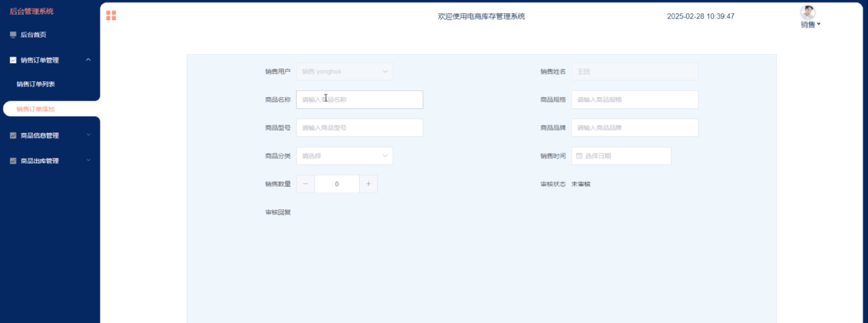
Task: Select 销售订单添加 menu item
Action: 36,109
